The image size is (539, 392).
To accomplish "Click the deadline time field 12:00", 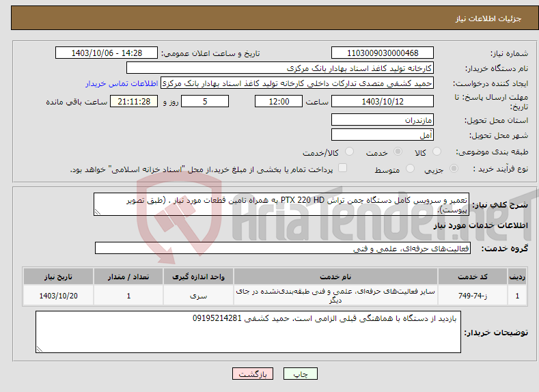I will tap(279, 101).
